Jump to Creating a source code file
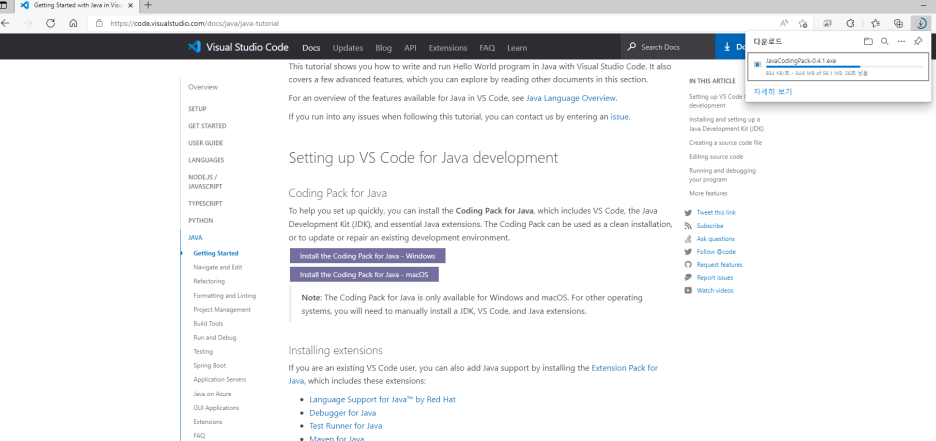Screen dimensions: 936x441 pyautogui.click(x=725, y=143)
